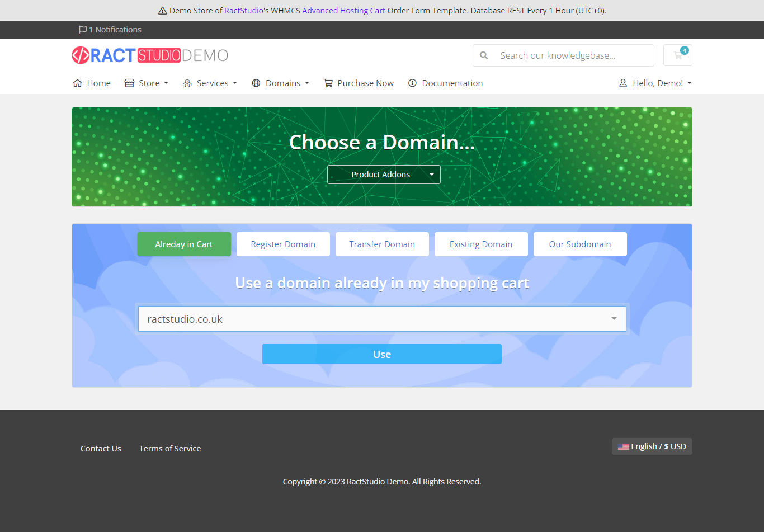The image size is (764, 532).
Task: Click the user icon beside Hello, Demo!
Action: (x=623, y=83)
